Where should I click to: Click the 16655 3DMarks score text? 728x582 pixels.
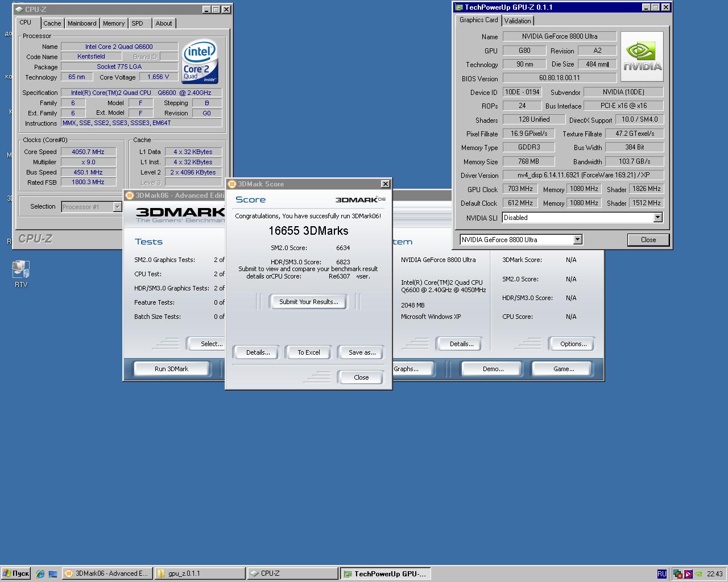click(x=308, y=231)
